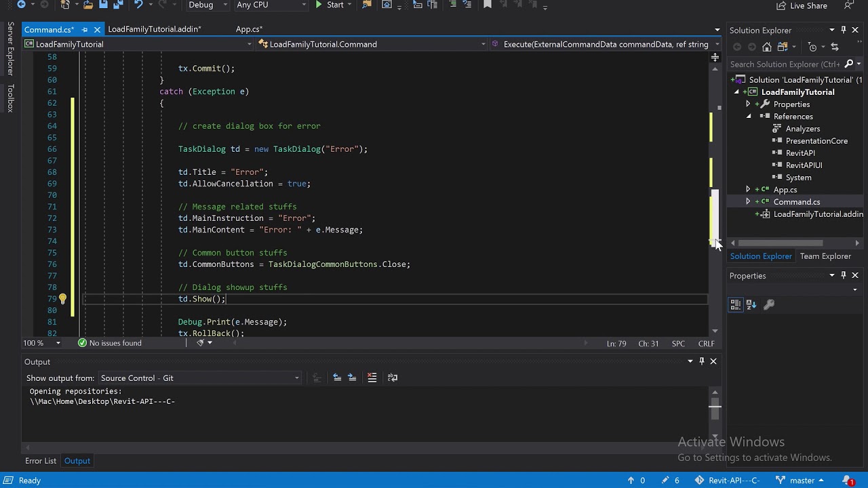The height and width of the screenshot is (488, 868).
Task: Select the PresentationCore reference
Action: click(816, 141)
